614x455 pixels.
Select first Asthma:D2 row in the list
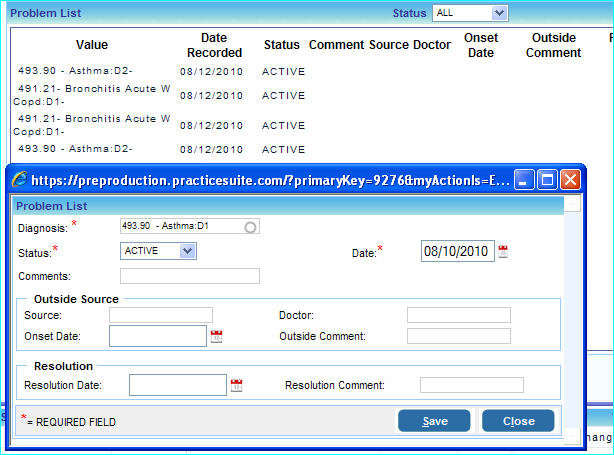click(75, 71)
